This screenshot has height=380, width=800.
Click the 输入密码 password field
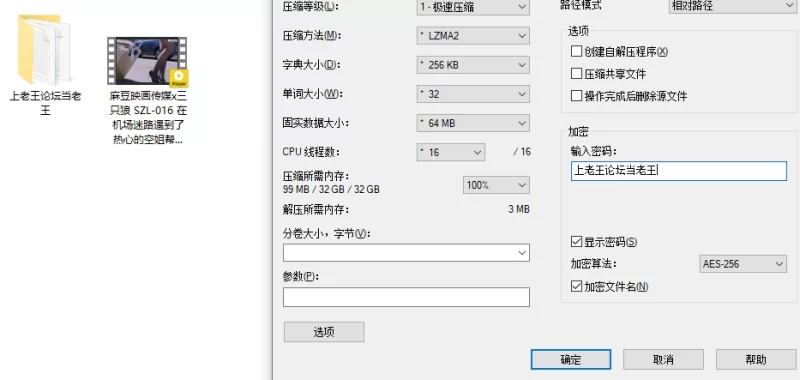coord(679,171)
